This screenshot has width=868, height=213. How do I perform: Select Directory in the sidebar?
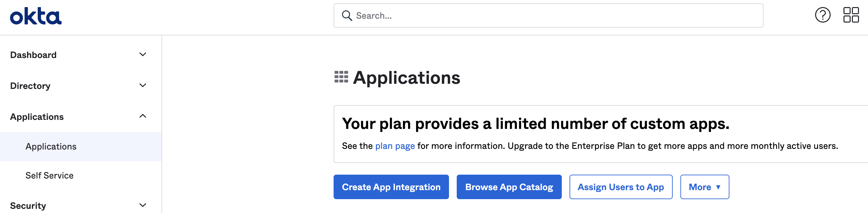(30, 86)
